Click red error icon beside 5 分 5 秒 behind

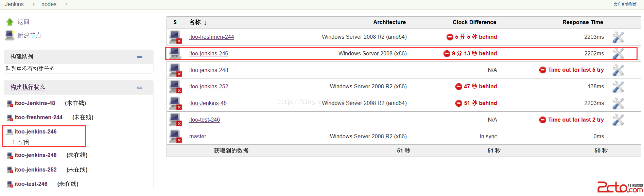point(450,37)
